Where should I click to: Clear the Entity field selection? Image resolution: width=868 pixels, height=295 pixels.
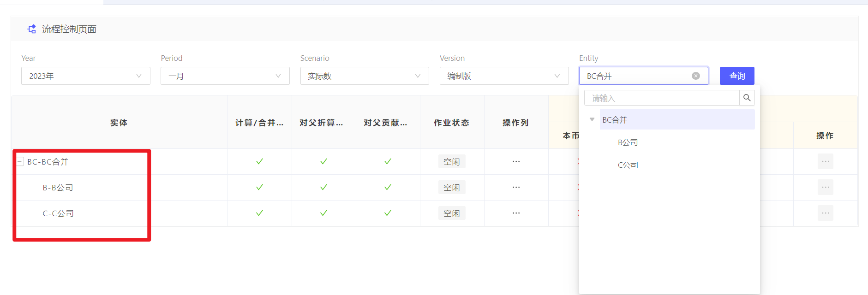click(x=695, y=76)
